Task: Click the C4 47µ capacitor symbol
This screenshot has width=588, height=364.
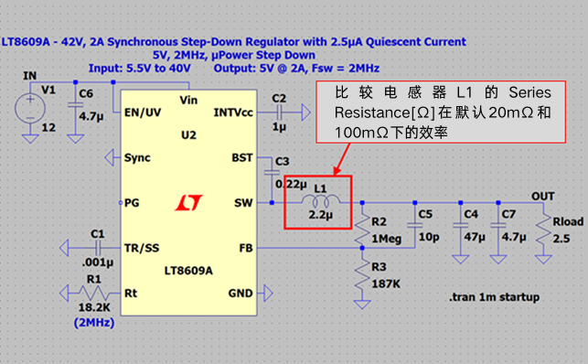Action: [461, 225]
